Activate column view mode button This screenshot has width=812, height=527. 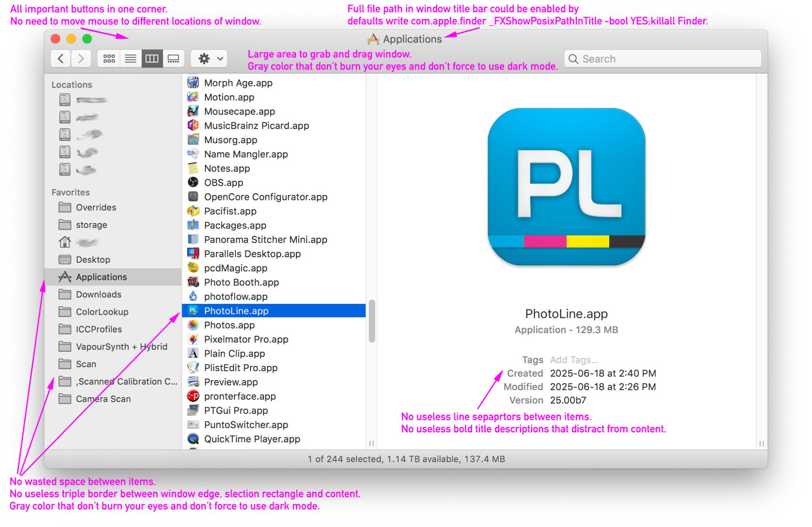click(152, 59)
